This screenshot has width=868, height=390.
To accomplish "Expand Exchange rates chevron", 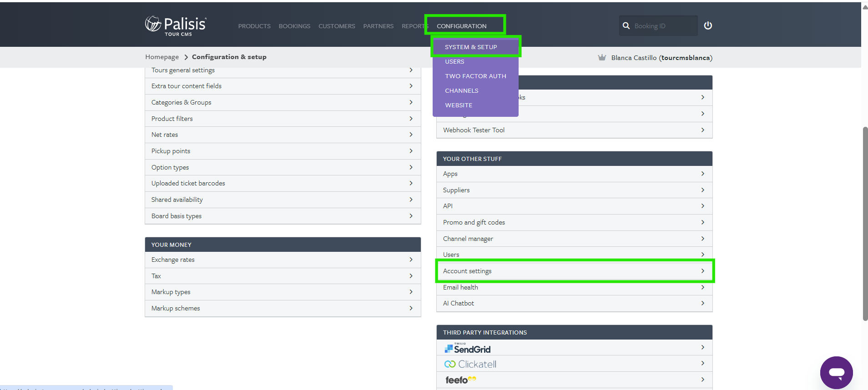I will point(411,260).
